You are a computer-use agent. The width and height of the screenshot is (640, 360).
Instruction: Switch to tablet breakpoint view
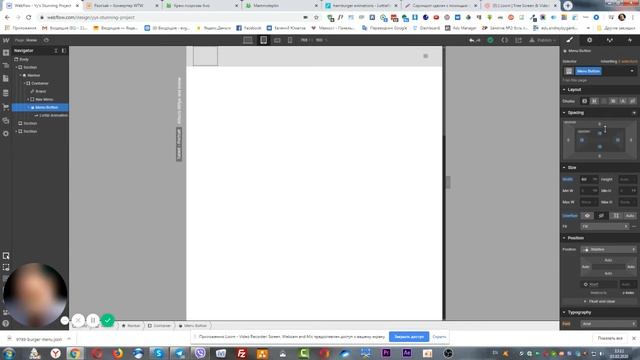point(263,40)
